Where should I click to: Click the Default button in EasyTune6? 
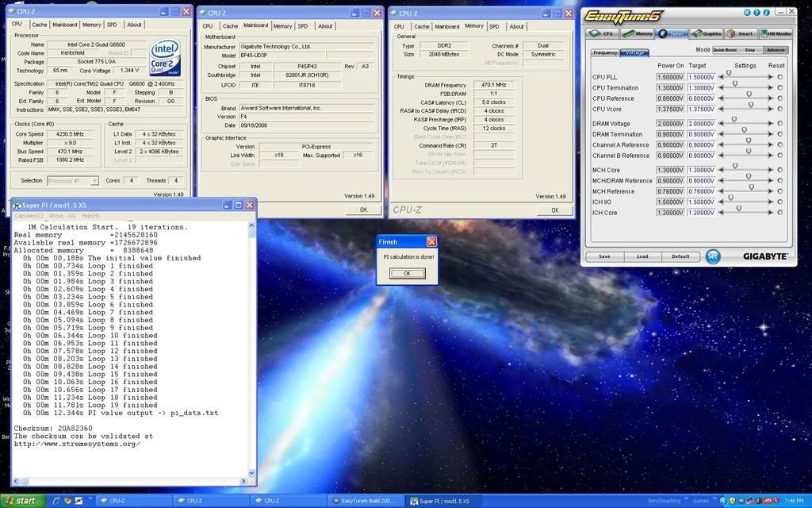680,256
